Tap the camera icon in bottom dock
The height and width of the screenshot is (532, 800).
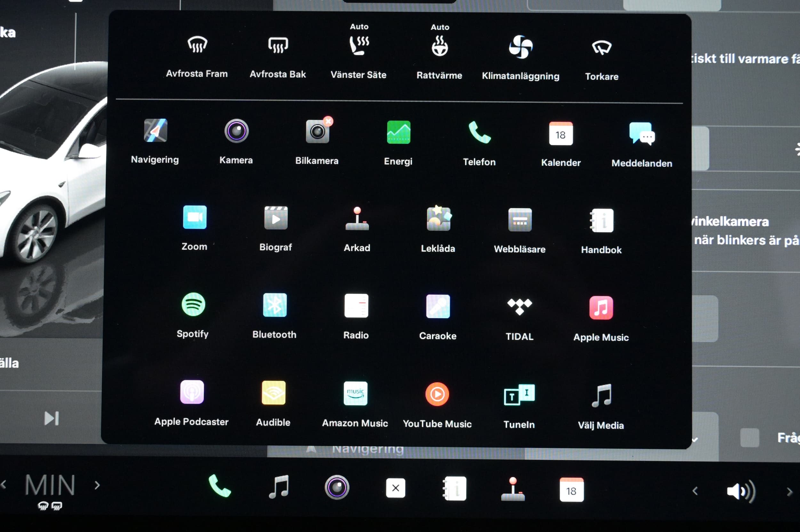tap(337, 487)
